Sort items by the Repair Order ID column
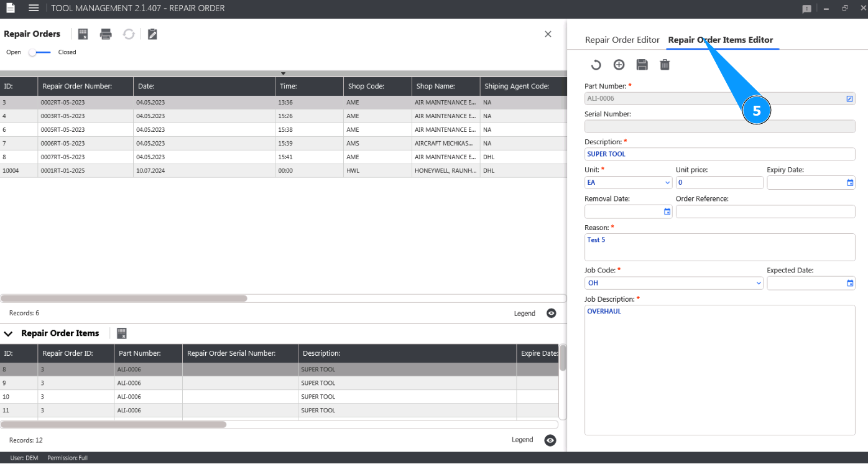The image size is (868, 464). pyautogui.click(x=76, y=353)
